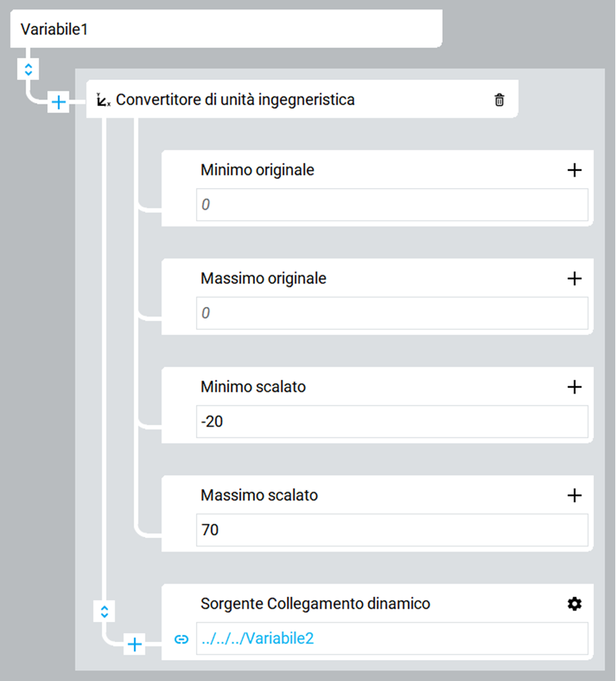This screenshot has width=616, height=681.
Task: Click the chain link icon beside Variabile2
Action: tap(181, 639)
